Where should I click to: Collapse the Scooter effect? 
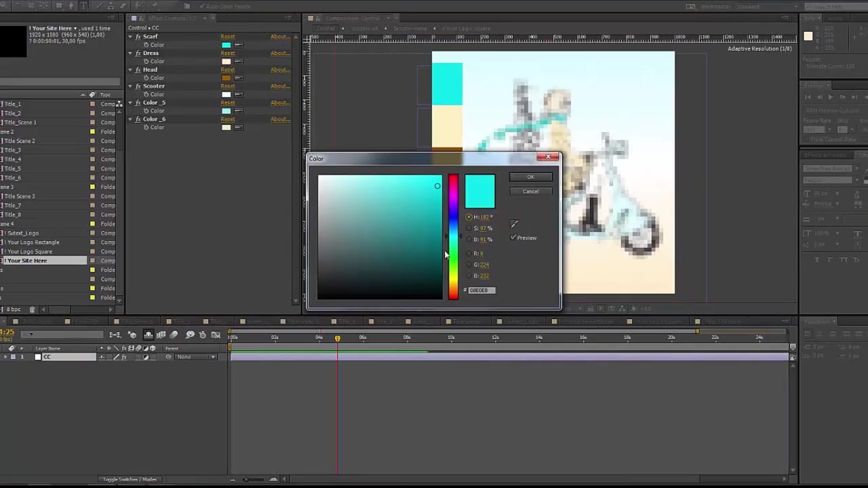(130, 86)
